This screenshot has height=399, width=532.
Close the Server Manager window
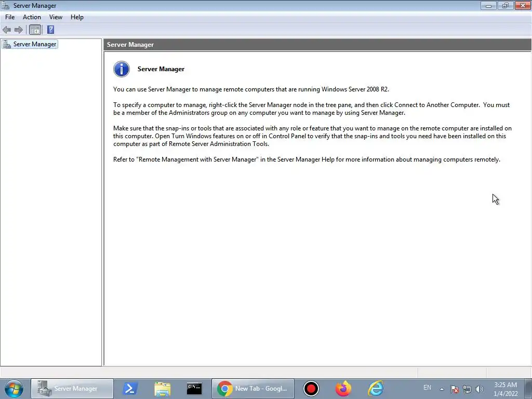coord(523,5)
